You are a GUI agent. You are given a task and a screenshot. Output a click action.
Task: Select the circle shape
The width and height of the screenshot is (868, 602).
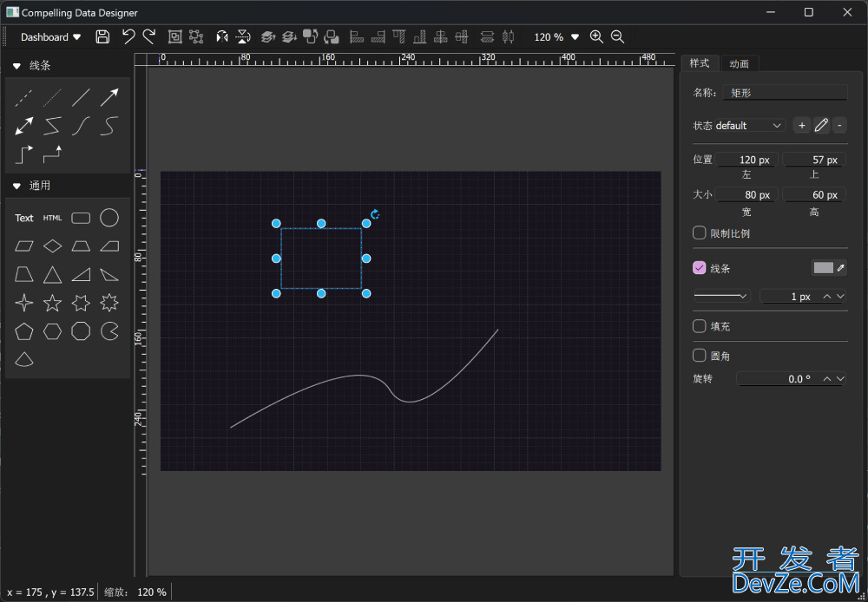109,218
